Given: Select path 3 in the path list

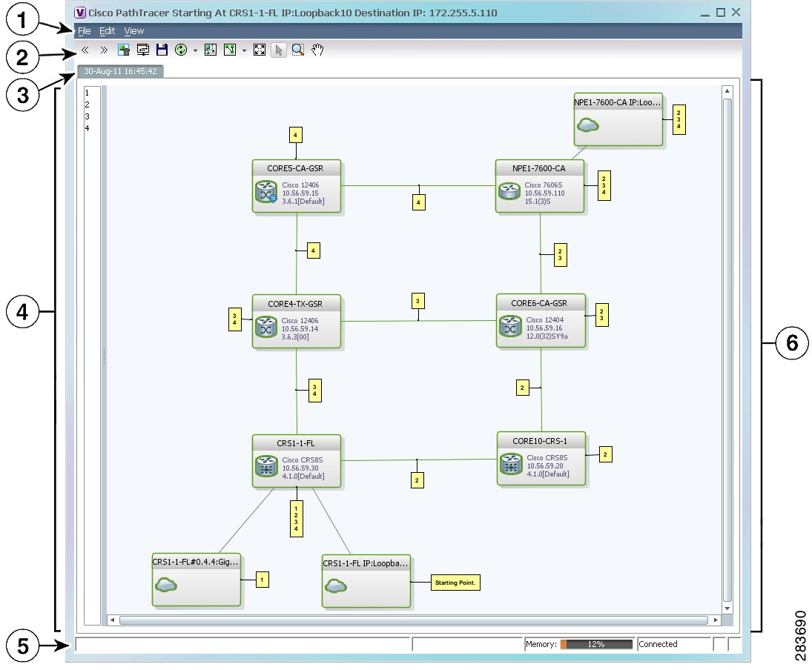Looking at the screenshot, I should point(87,116).
